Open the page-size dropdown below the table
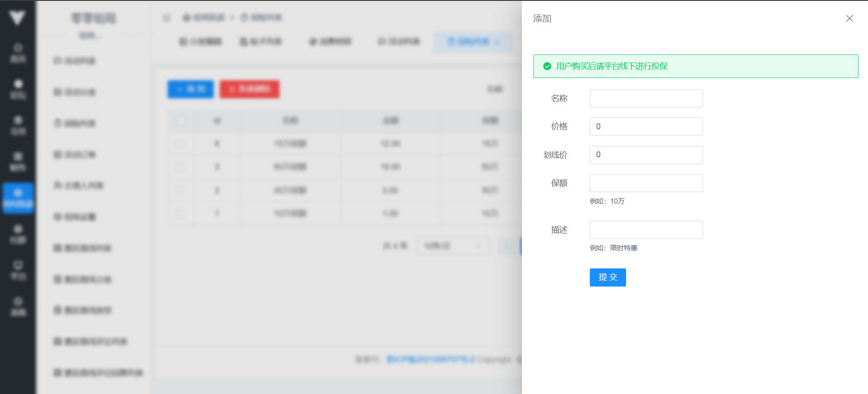The image size is (868, 394). click(452, 246)
